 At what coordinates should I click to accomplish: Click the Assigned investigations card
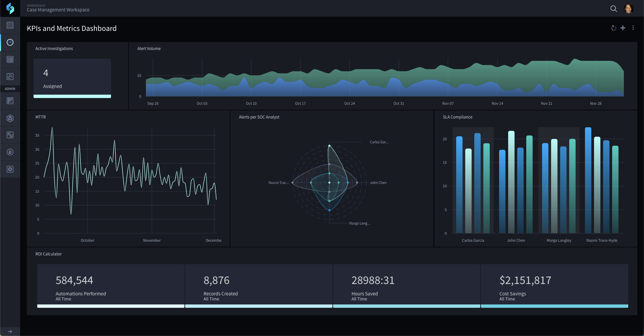72,78
